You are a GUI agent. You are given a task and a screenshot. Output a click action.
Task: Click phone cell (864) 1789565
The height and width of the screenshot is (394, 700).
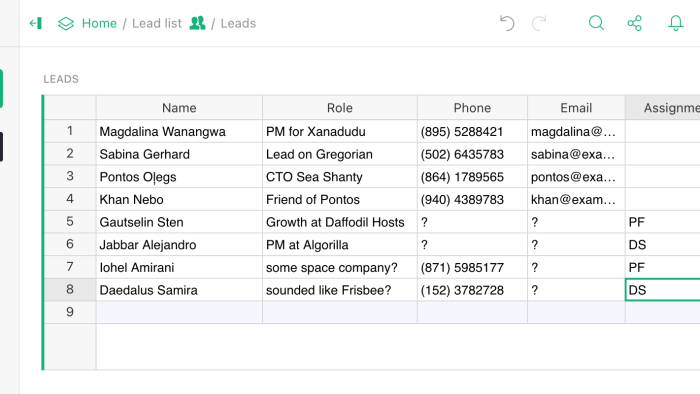click(472, 177)
